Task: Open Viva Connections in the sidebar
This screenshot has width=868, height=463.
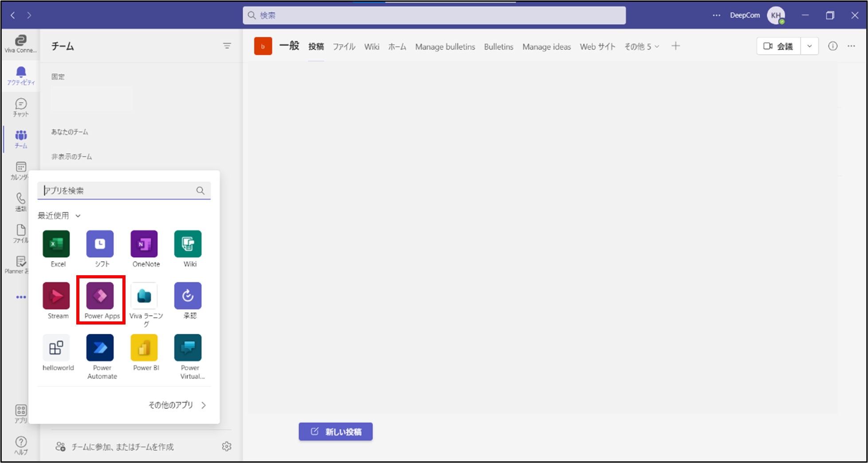Action: coord(20,44)
